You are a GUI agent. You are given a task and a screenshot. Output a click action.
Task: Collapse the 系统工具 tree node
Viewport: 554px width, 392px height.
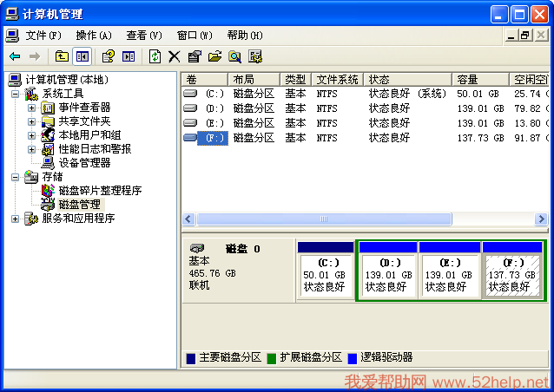pyautogui.click(x=16, y=94)
